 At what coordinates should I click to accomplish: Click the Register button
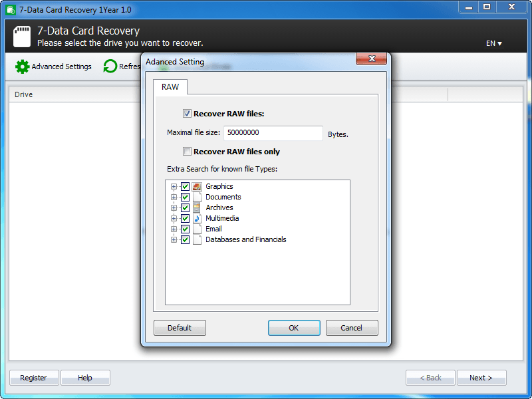[34, 378]
